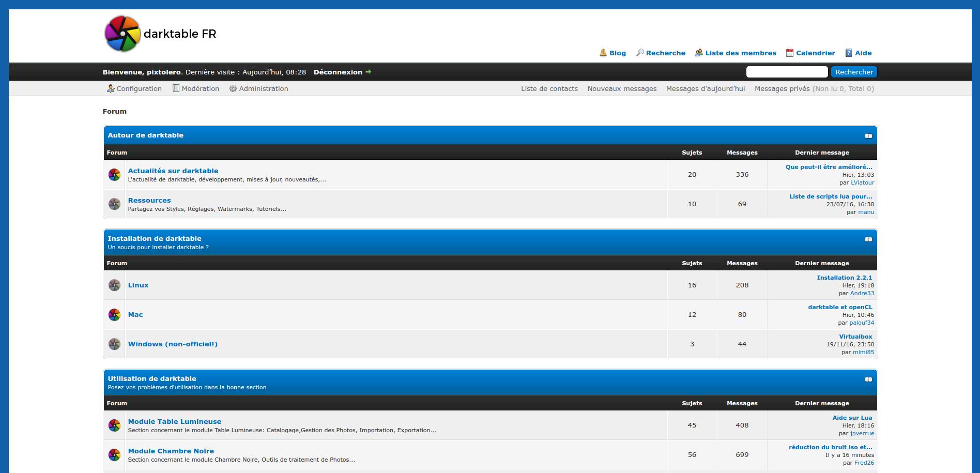Click status icon for Actualités sur darktable
The width and height of the screenshot is (980, 473).
pos(114,175)
